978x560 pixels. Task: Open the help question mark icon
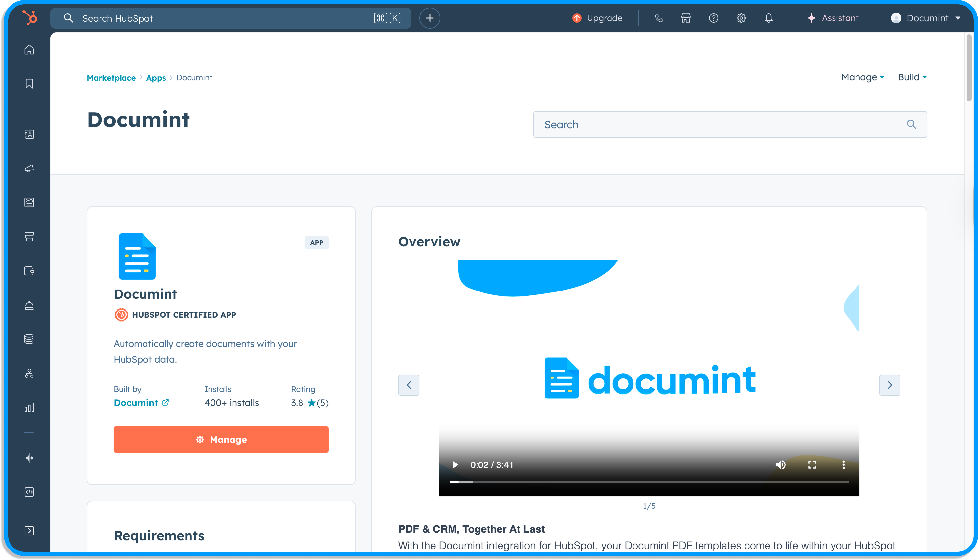pos(713,18)
